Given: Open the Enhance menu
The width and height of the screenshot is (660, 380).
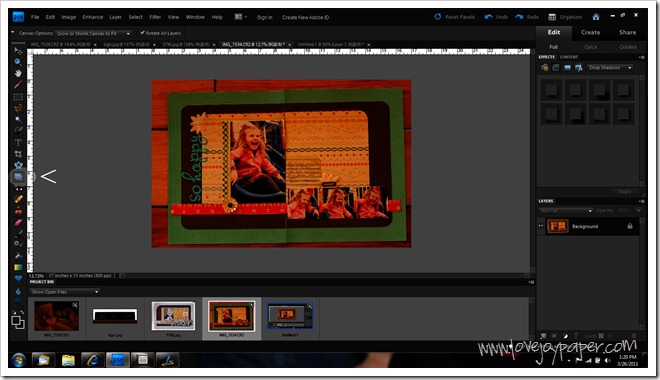Looking at the screenshot, I should (x=93, y=17).
